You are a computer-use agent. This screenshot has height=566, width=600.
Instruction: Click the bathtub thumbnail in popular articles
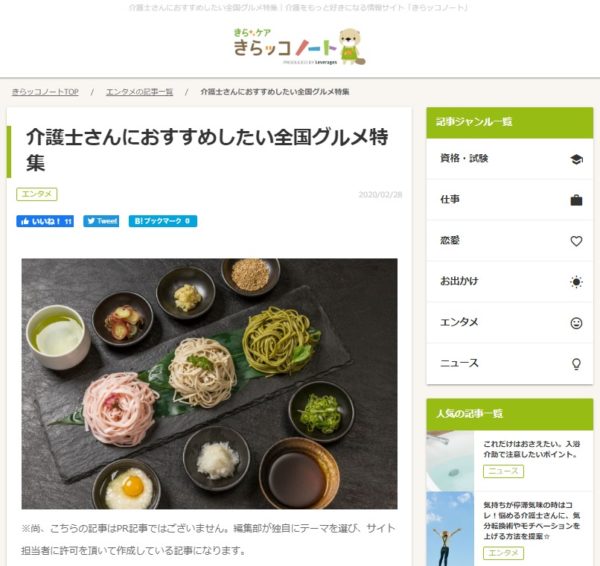450,461
